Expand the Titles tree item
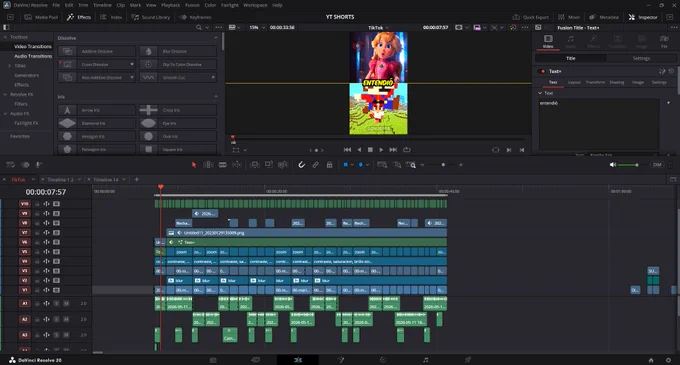Viewport: 680px width, 365px height. (10, 65)
